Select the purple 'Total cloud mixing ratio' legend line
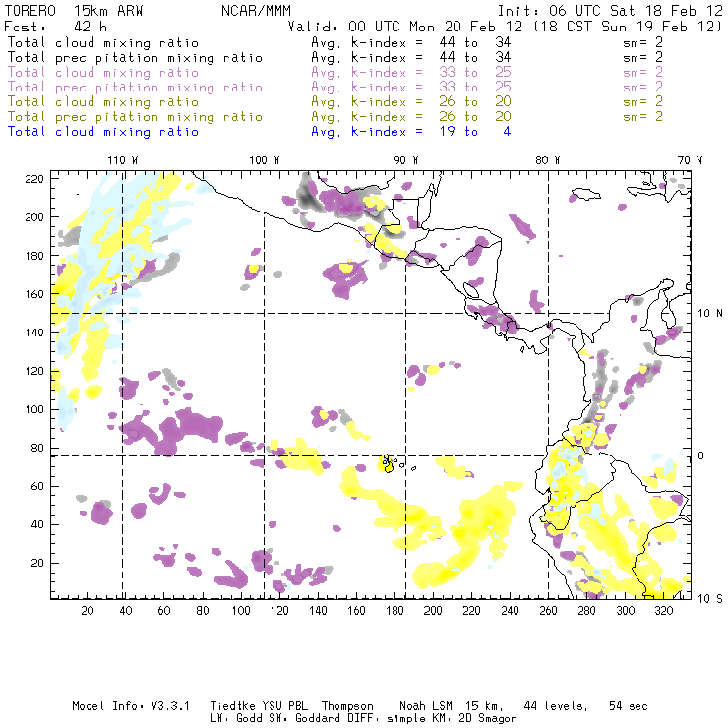Image resolution: width=728 pixels, height=728 pixels. tap(103, 73)
